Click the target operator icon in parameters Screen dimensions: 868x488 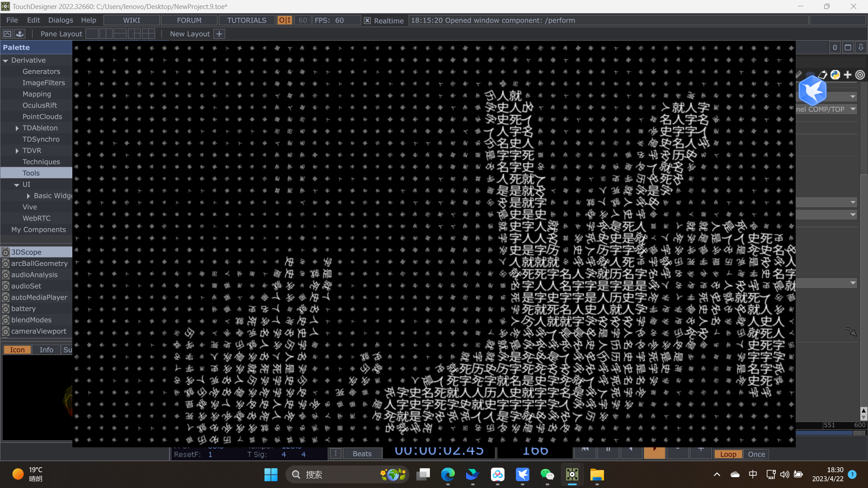tap(860, 75)
